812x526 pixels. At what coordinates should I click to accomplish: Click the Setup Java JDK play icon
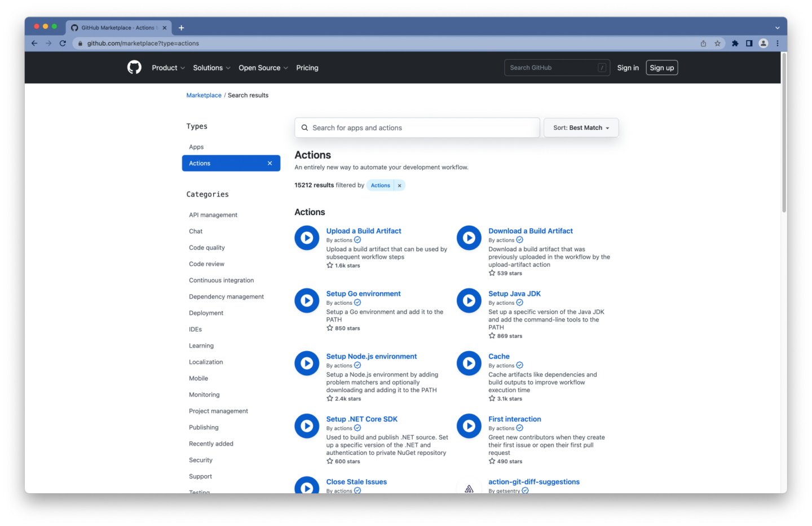click(469, 301)
